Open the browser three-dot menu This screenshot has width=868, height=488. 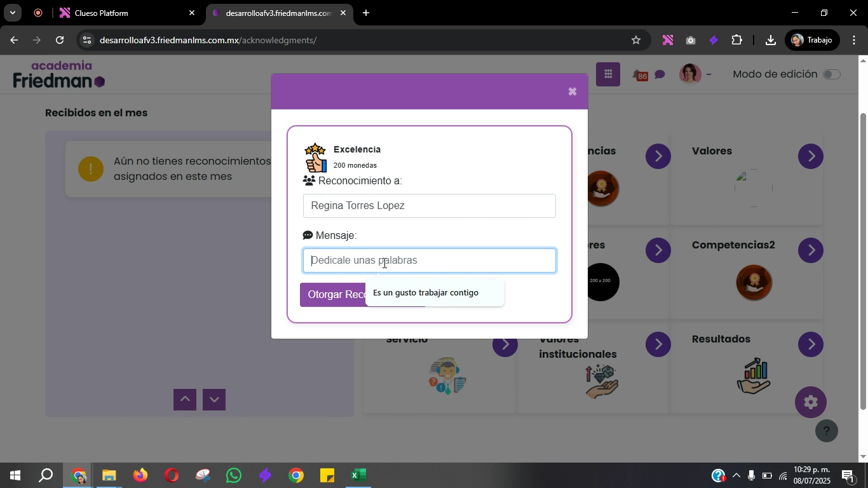tap(853, 40)
